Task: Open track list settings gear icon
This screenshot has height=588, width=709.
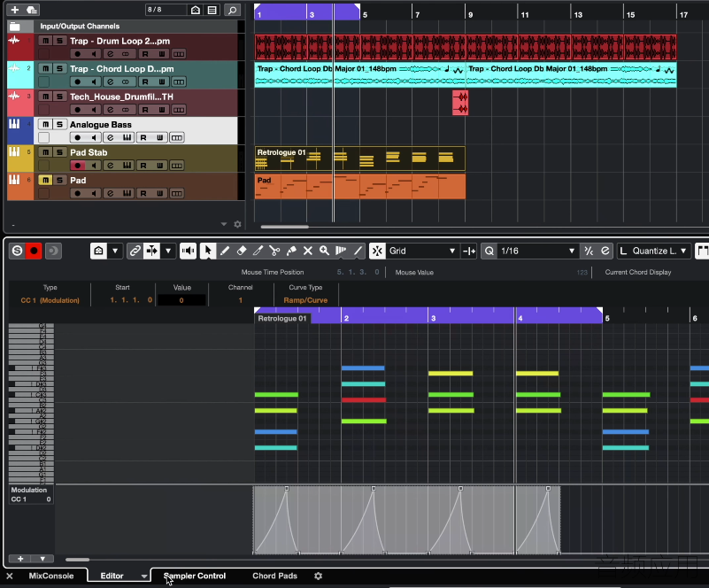Action: click(x=237, y=224)
